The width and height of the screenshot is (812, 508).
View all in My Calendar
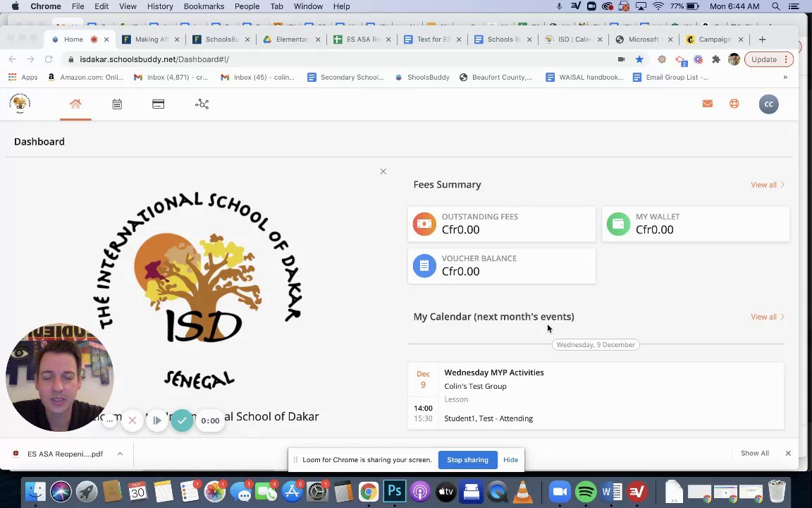tap(768, 317)
